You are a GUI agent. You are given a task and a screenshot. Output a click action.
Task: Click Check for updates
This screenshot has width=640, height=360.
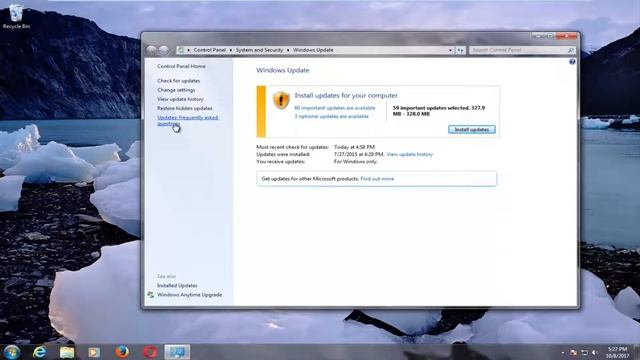pyautogui.click(x=178, y=81)
